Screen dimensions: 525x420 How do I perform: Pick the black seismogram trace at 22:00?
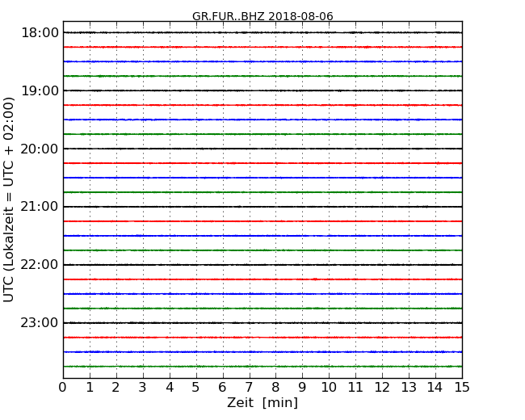click(x=262, y=265)
